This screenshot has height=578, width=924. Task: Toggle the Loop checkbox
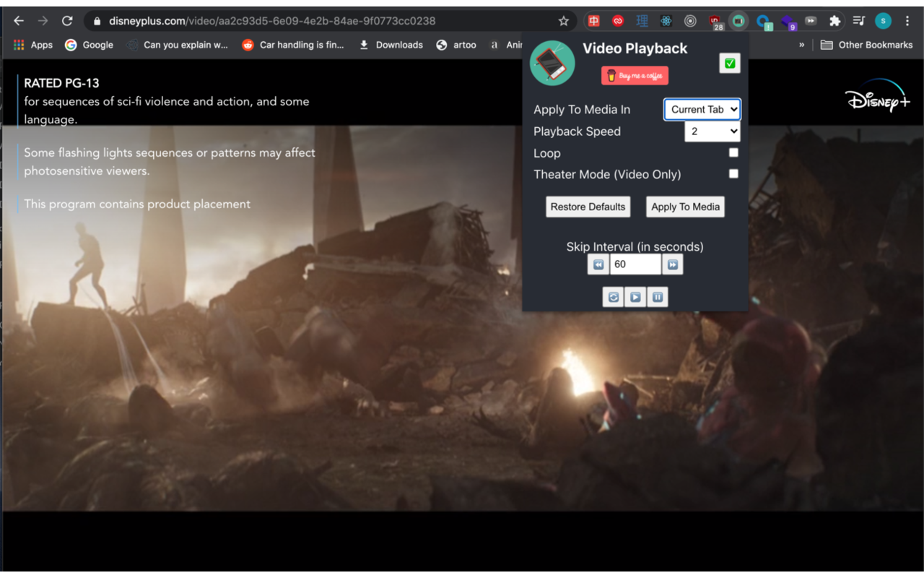733,152
